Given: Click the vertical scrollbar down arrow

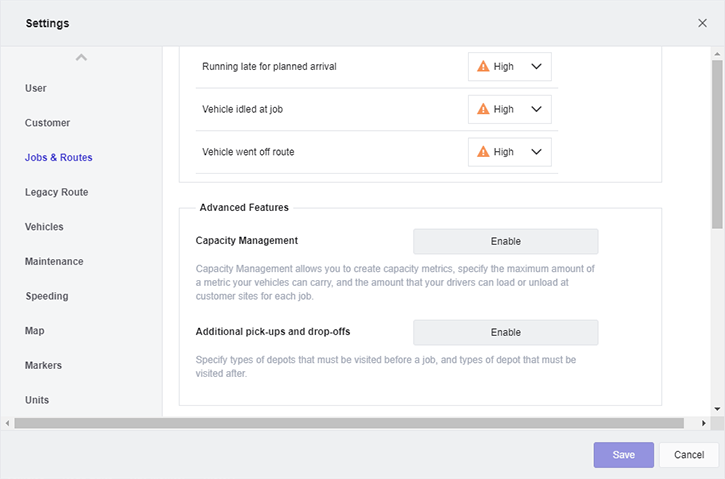Looking at the screenshot, I should 717,409.
